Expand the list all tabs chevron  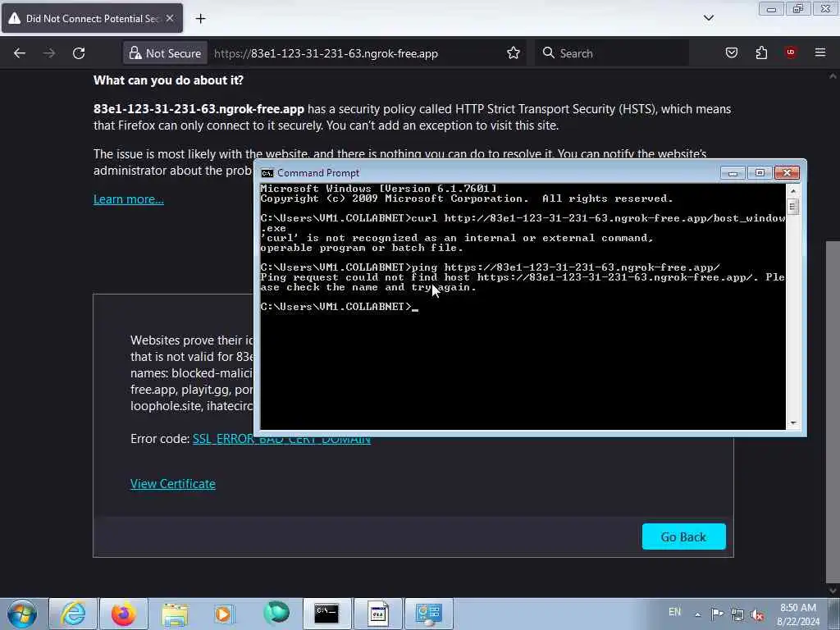(x=708, y=18)
